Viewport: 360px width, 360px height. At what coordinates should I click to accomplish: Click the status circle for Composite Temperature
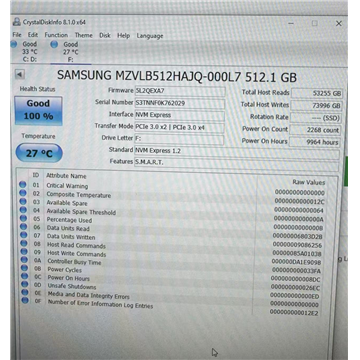23,193
